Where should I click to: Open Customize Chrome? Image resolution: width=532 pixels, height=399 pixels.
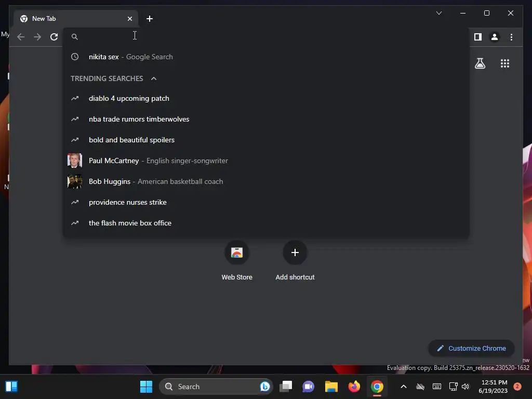click(471, 348)
